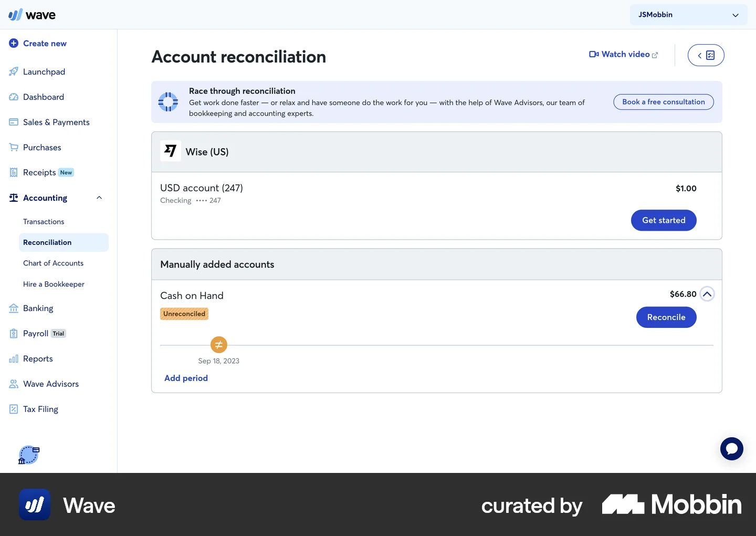Click the Create new plus icon

pos(14,43)
